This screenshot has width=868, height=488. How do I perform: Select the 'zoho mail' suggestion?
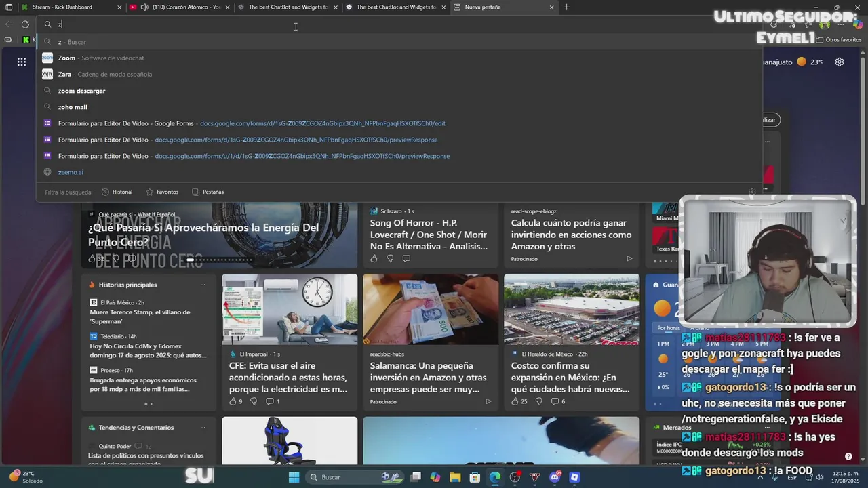pyautogui.click(x=399, y=107)
